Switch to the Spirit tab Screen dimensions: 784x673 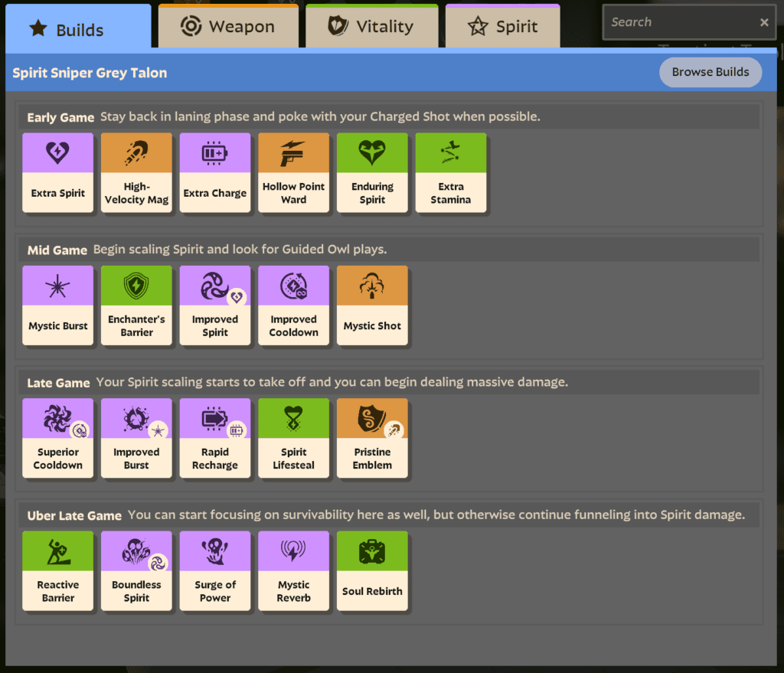pos(502,25)
